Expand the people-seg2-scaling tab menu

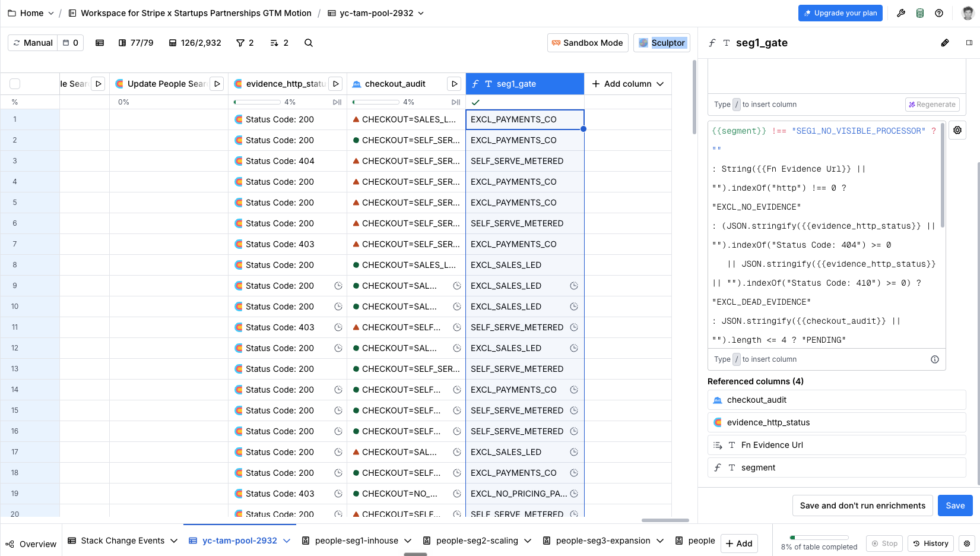click(528, 541)
